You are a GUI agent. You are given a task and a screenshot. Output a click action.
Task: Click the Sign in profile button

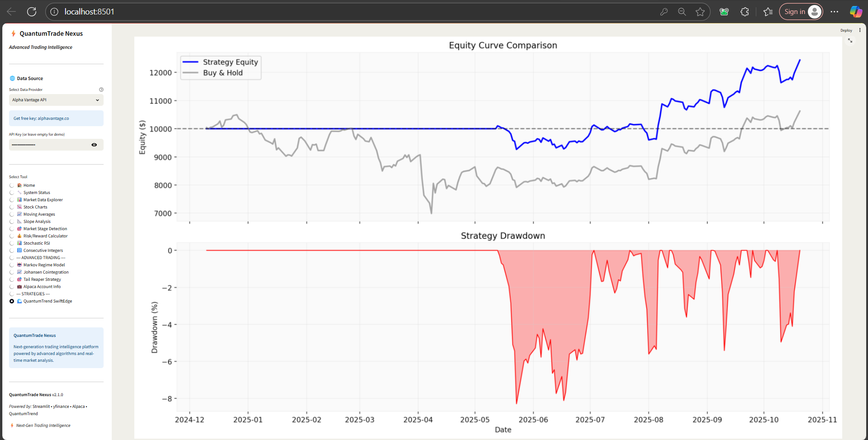(x=801, y=12)
